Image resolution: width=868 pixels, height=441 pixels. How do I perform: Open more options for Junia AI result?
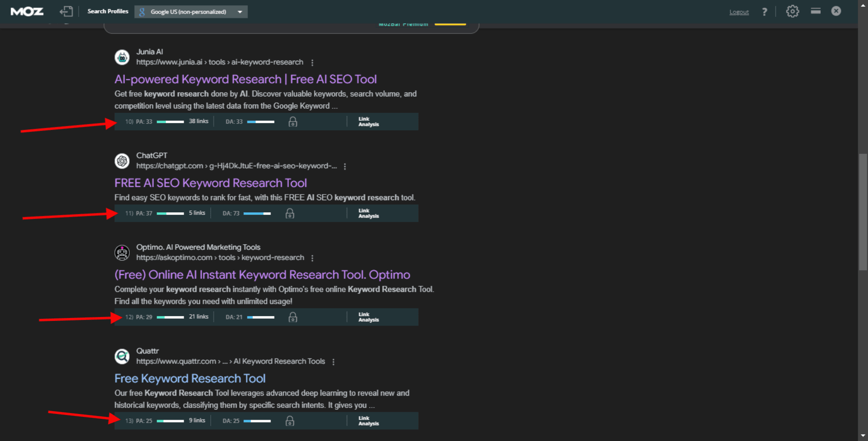(x=312, y=63)
